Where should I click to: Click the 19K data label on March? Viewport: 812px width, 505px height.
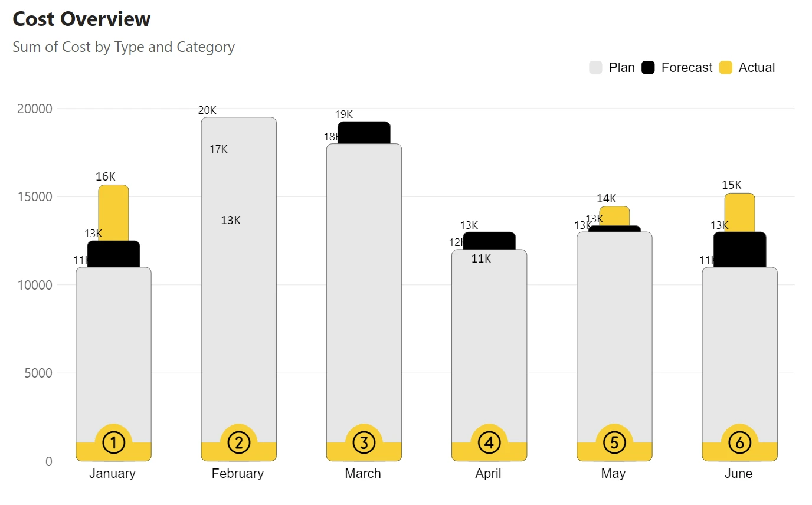pos(344,114)
